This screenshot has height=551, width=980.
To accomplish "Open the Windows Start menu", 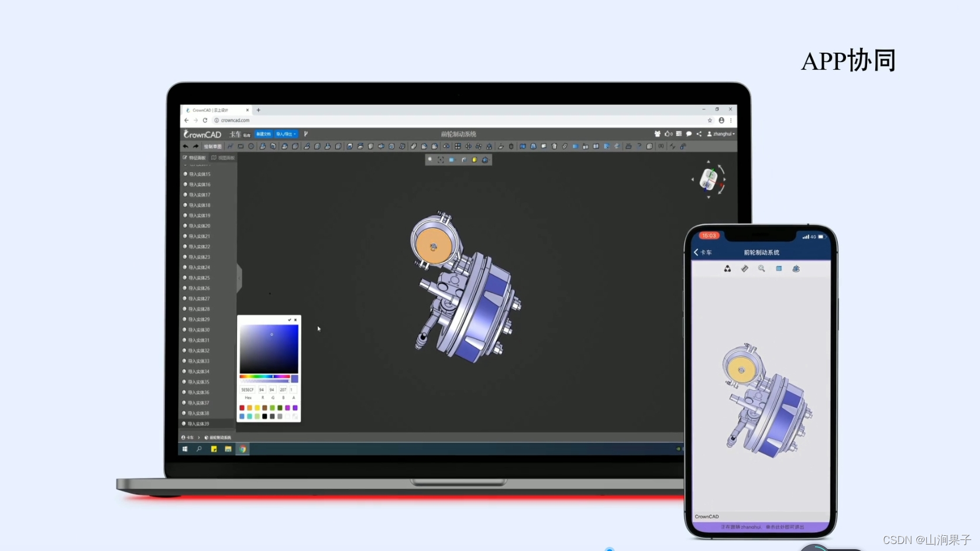I will coord(185,449).
